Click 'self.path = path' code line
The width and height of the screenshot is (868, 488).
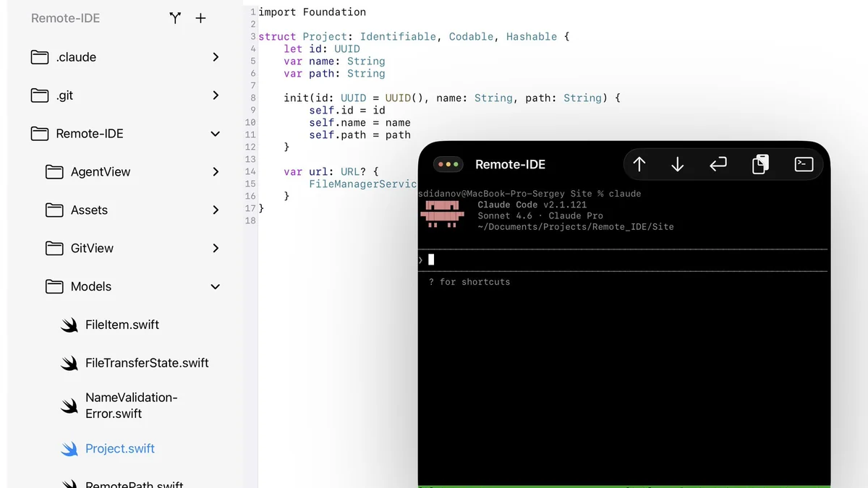tap(359, 135)
